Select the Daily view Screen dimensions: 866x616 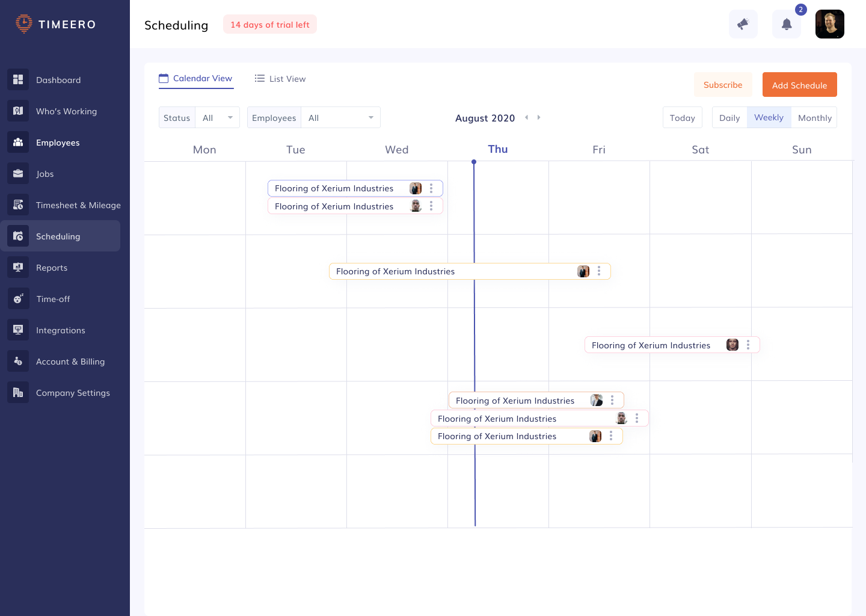pos(729,117)
